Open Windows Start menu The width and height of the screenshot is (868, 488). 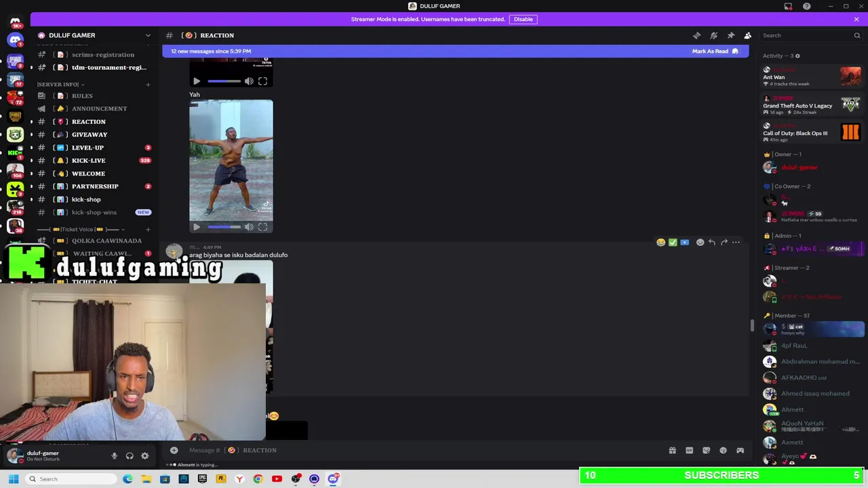click(x=13, y=479)
